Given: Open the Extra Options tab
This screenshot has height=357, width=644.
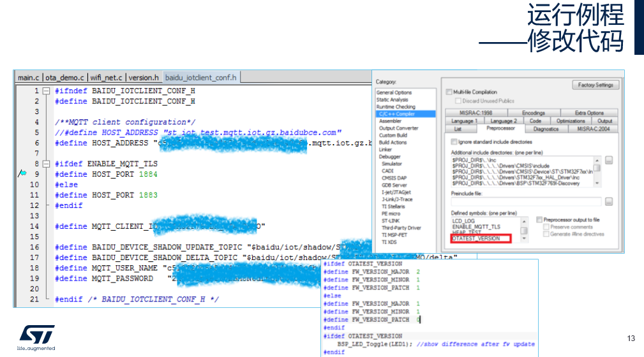Looking at the screenshot, I should 589,113.
